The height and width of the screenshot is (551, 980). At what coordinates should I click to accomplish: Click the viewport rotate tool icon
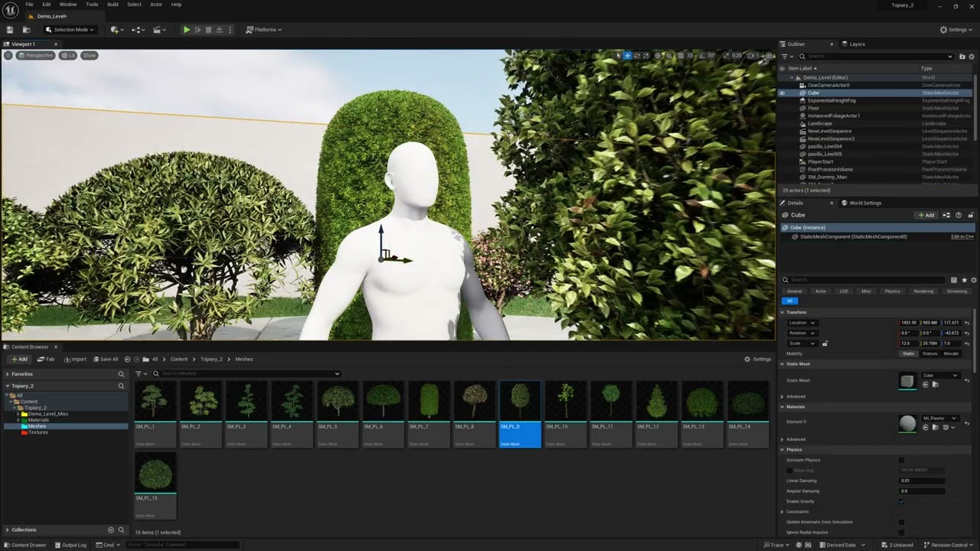pos(636,55)
